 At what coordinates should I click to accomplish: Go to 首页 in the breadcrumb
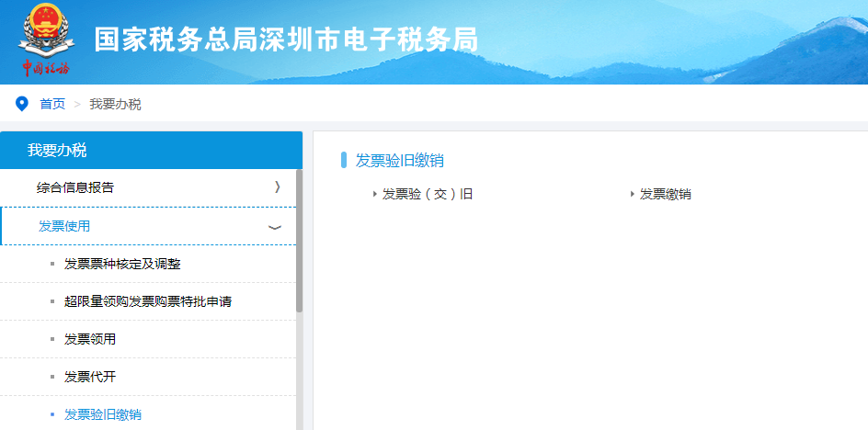tap(52, 104)
